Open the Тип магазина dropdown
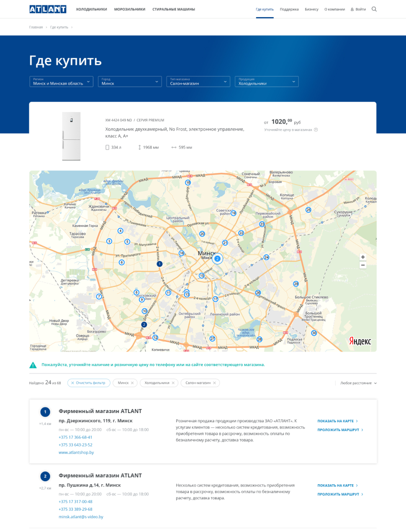This screenshot has height=532, width=406. click(198, 81)
